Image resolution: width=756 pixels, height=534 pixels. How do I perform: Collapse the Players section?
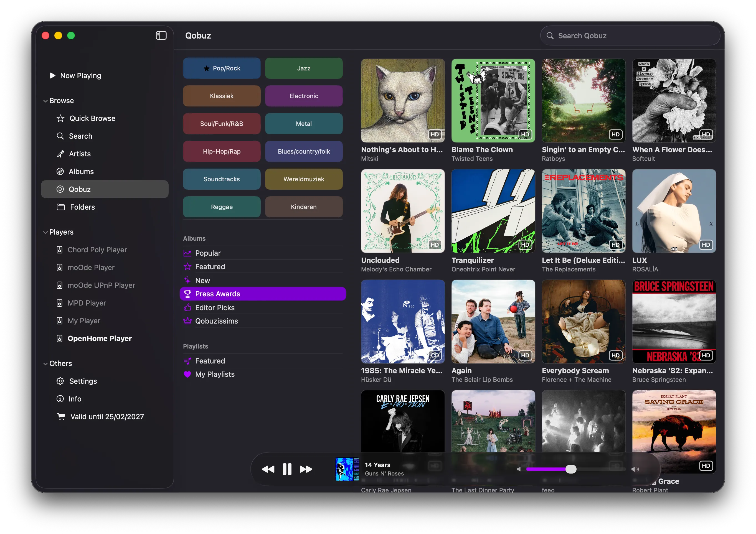pyautogui.click(x=45, y=232)
